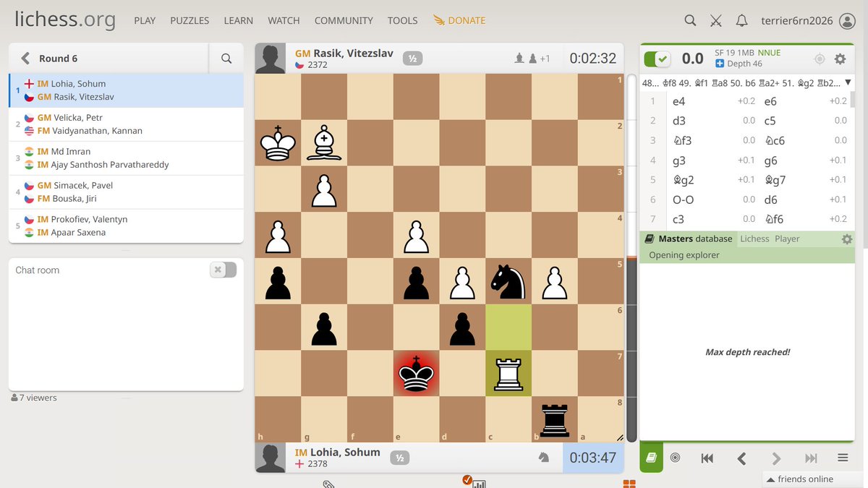The height and width of the screenshot is (488, 868).
Task: Step forward one move
Action: pyautogui.click(x=776, y=458)
